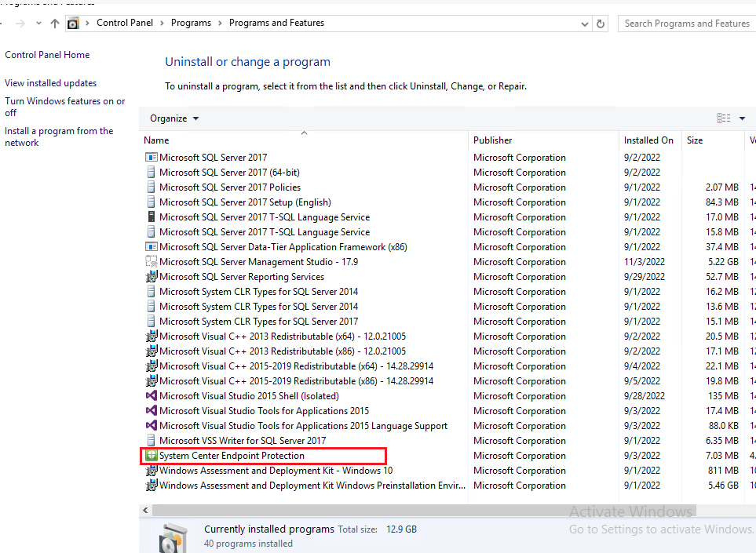This screenshot has width=756, height=553.
Task: Click icon of VSS Writer for SQL Server 2017
Action: tap(151, 440)
